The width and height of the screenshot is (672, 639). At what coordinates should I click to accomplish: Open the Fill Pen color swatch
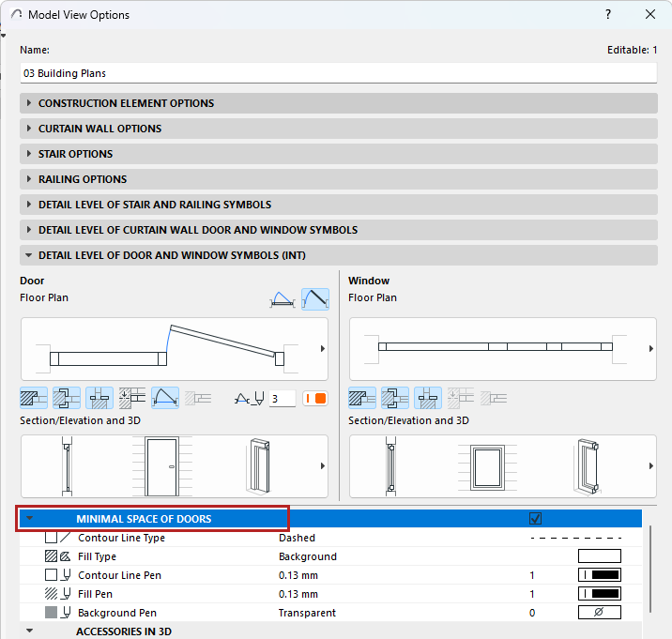(x=600, y=594)
